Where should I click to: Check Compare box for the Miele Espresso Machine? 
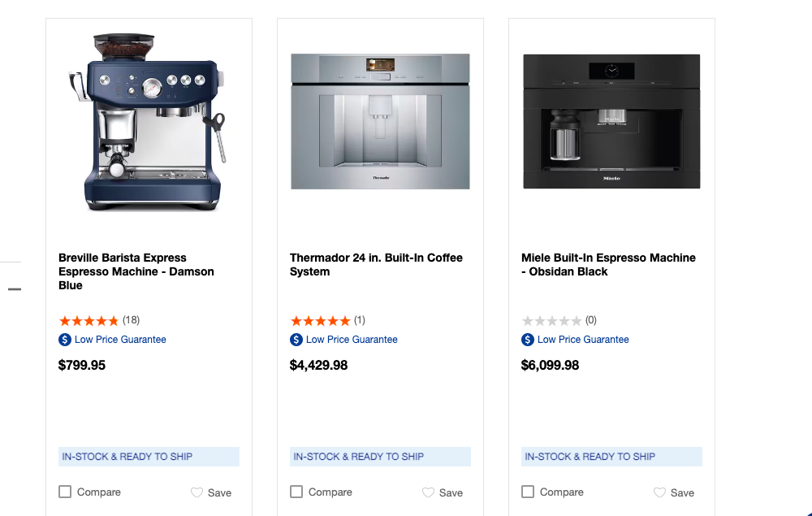pyautogui.click(x=528, y=492)
